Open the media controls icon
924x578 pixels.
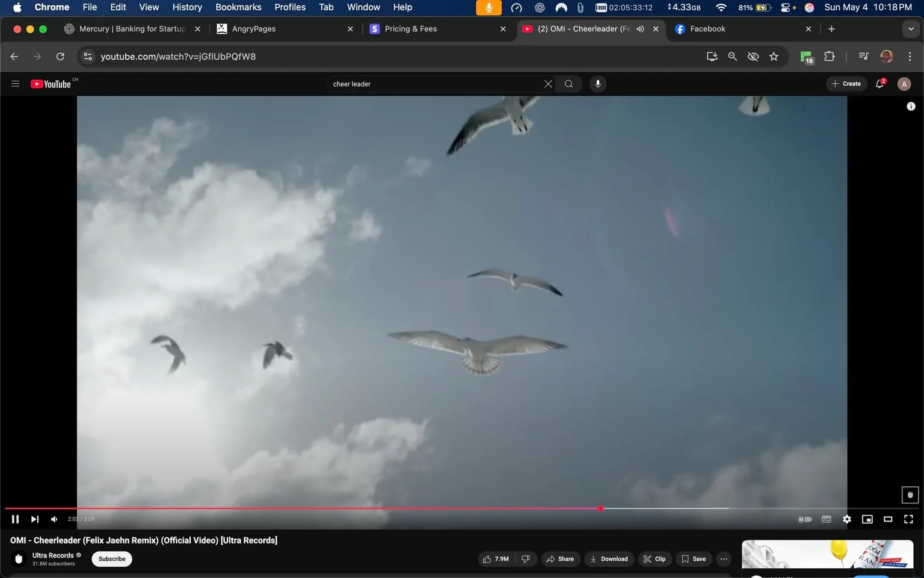(x=864, y=57)
